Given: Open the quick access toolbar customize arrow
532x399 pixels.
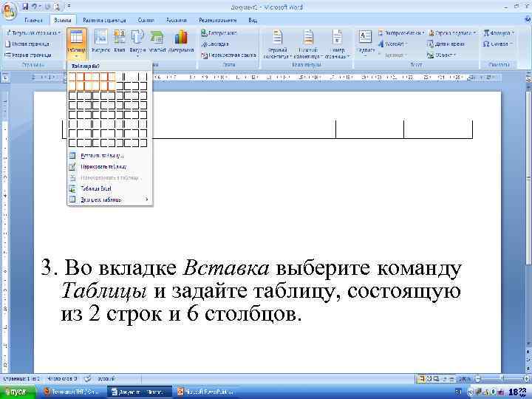Looking at the screenshot, I should tap(69, 6).
